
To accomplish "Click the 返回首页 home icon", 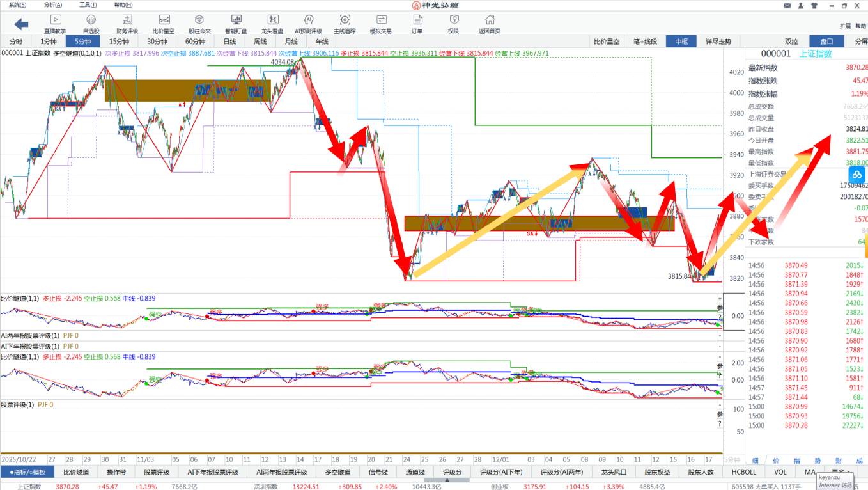I will pyautogui.click(x=489, y=24).
